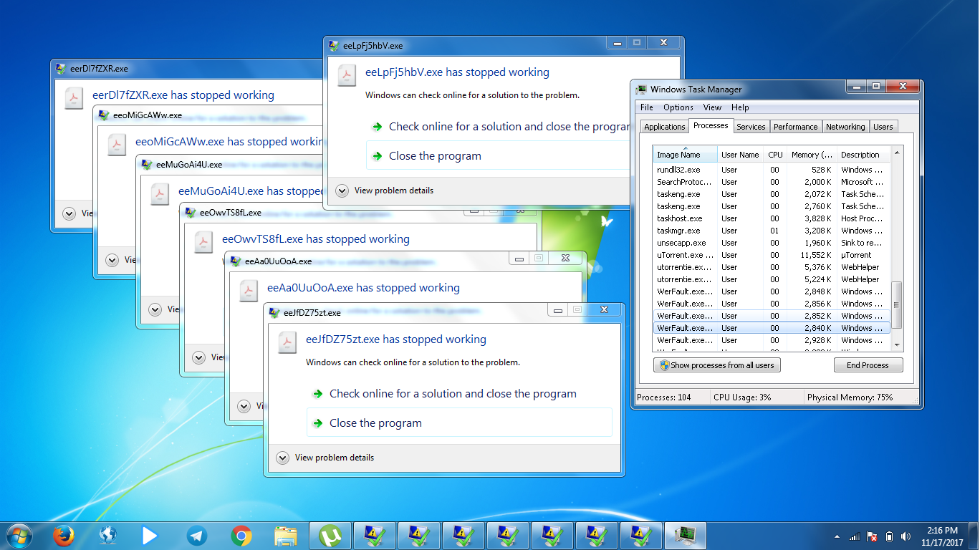Expand problem details chevron in eeOwvTS8fL.exe dialog
The image size is (980, 550).
pos(199,357)
